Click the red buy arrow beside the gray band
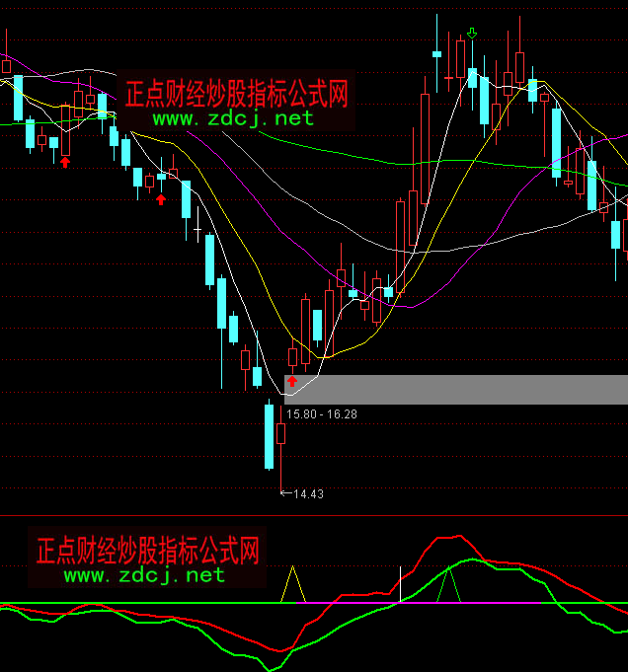 (x=292, y=380)
